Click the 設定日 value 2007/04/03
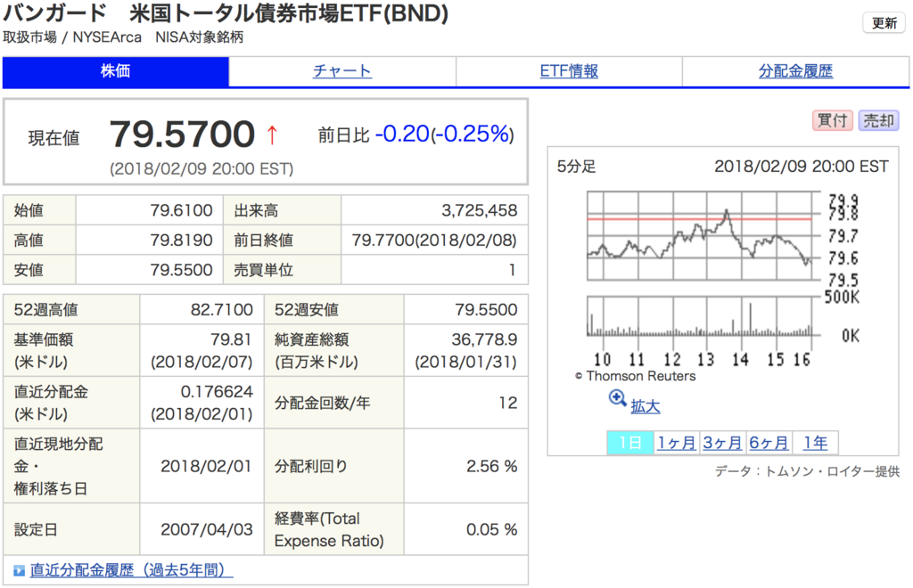The height and width of the screenshot is (588, 913). pos(206,529)
